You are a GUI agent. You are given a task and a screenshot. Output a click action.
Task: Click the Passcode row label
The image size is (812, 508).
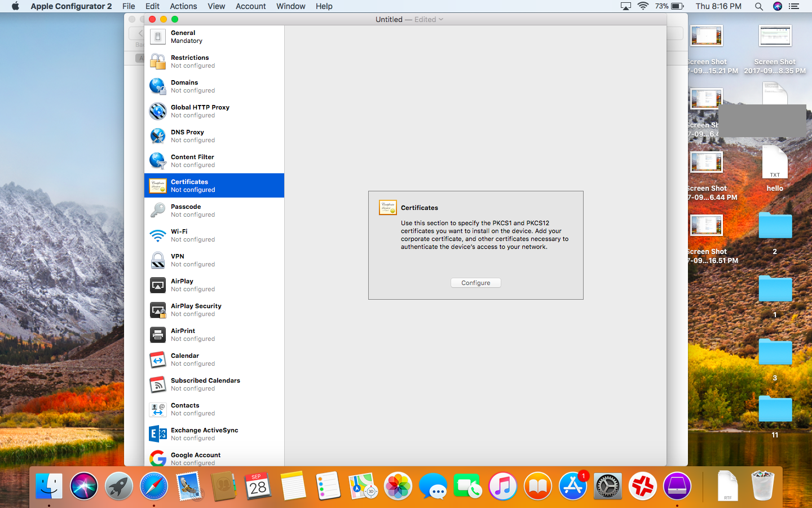[x=186, y=207]
